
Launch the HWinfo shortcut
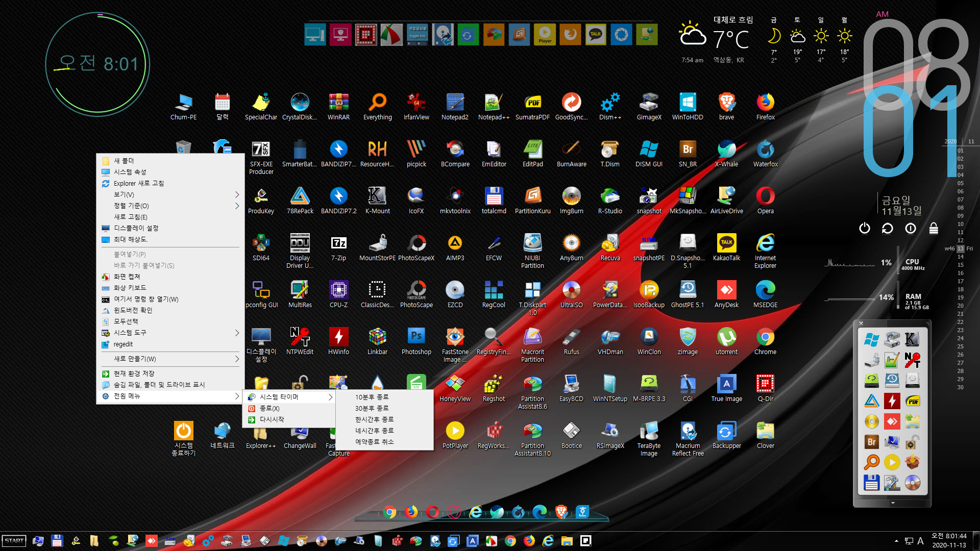coord(338,341)
